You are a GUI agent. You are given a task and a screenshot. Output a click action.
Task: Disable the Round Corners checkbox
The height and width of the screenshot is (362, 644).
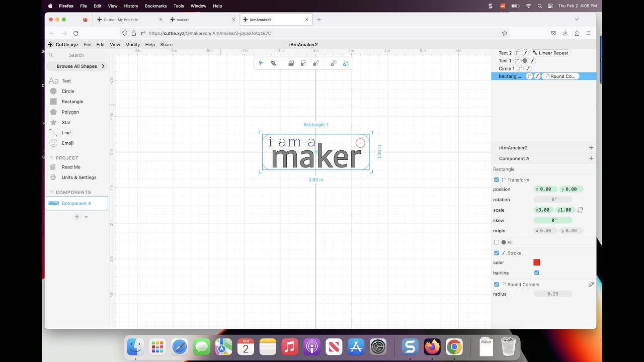[497, 285]
